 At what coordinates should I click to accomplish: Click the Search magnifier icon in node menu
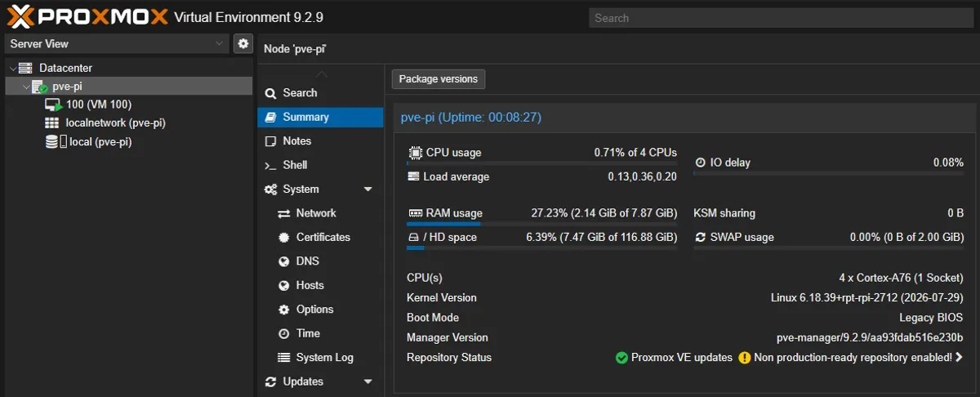click(x=271, y=93)
